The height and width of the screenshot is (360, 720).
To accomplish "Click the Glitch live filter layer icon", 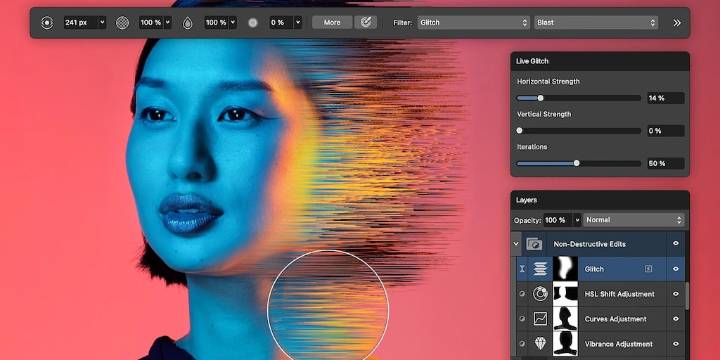I will tap(540, 269).
